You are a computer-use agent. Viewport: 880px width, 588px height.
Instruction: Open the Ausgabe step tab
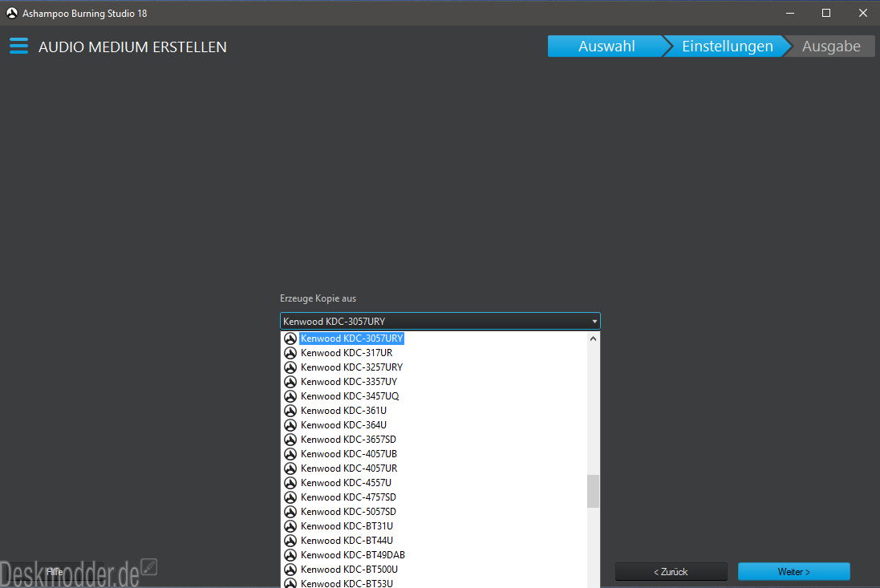point(830,46)
